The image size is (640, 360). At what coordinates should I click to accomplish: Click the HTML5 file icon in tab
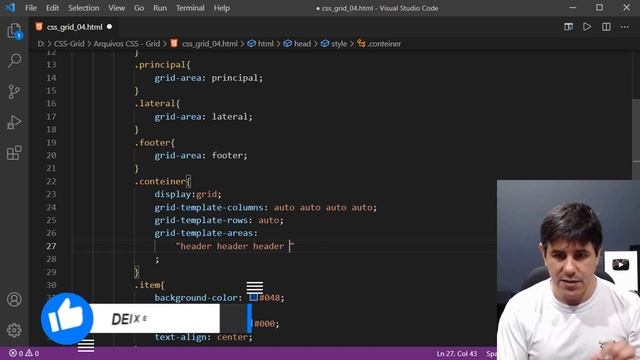click(x=39, y=27)
